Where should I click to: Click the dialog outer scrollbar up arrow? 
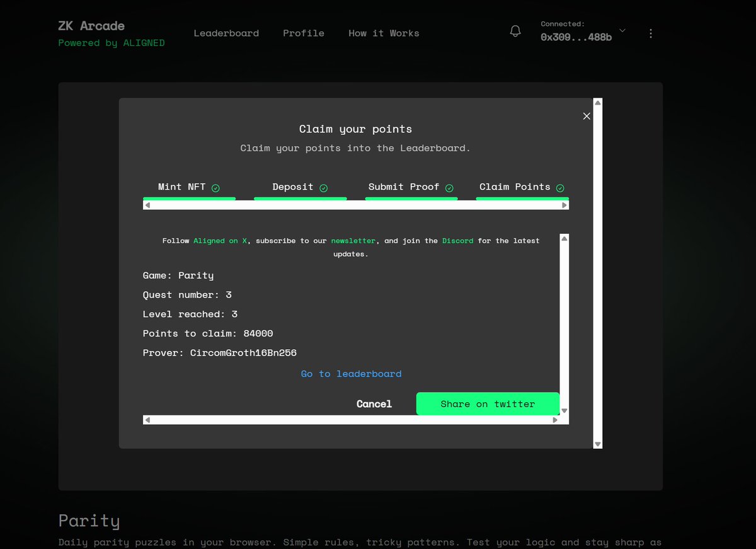598,102
